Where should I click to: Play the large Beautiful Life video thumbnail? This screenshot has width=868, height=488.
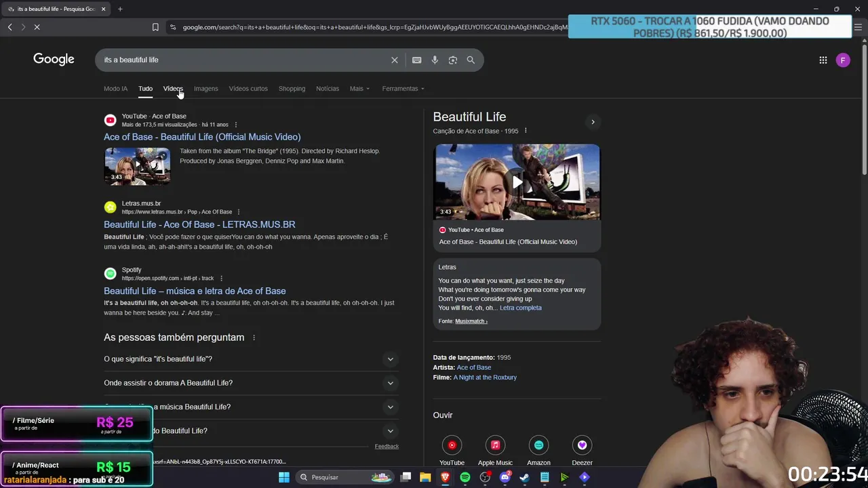coord(517,182)
